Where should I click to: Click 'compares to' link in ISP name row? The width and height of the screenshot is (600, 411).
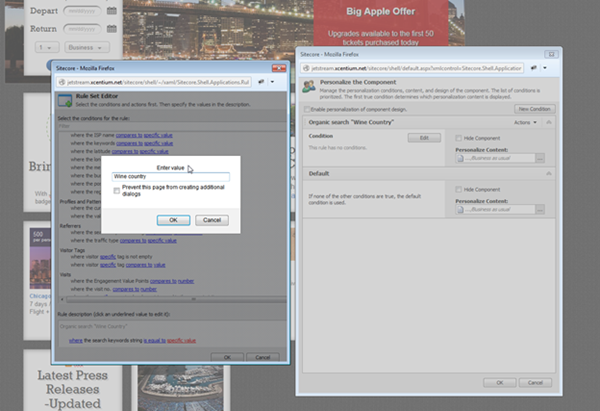coord(129,135)
